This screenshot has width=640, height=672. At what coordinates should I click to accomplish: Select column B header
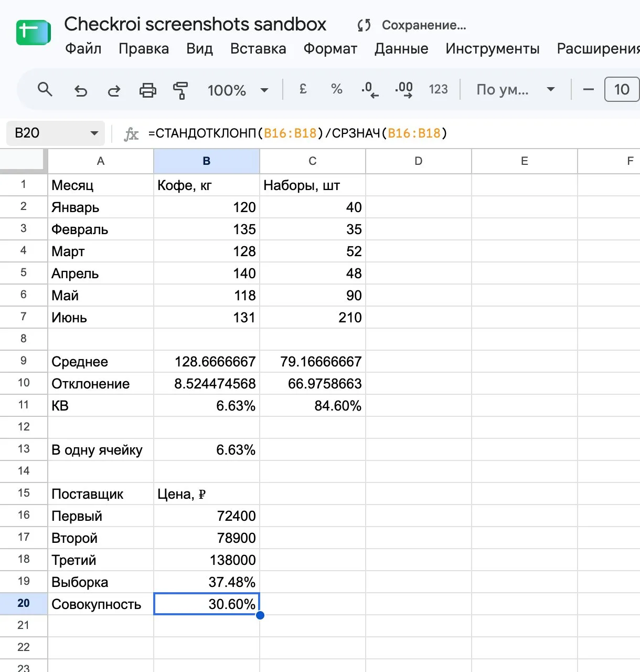(207, 161)
